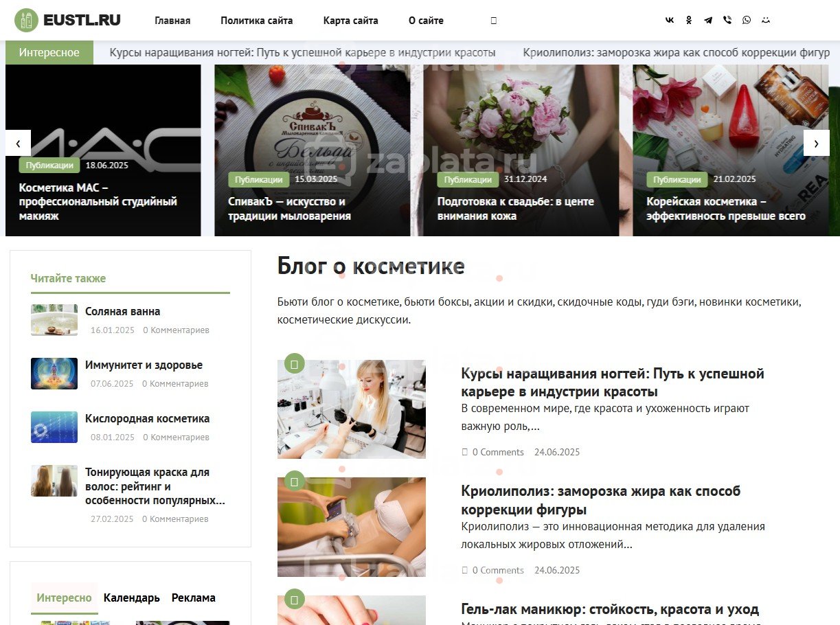Click 0 Комментариев under Соляная ванна

[176, 330]
